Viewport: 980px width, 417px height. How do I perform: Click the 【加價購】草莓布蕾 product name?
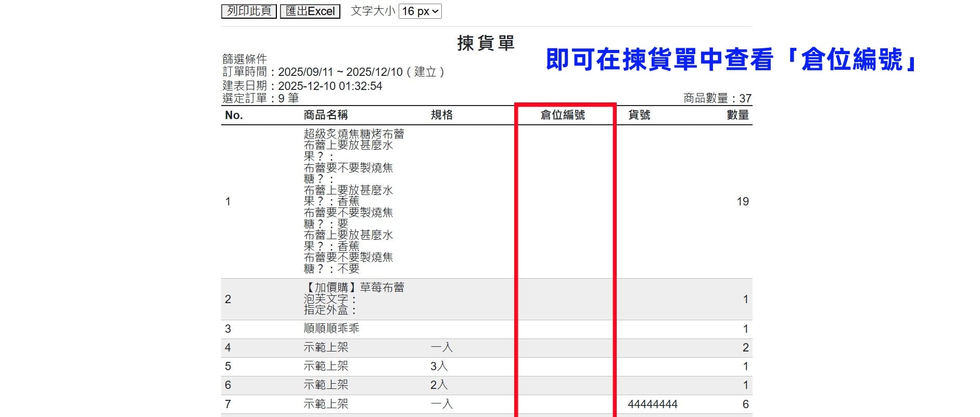tap(354, 287)
